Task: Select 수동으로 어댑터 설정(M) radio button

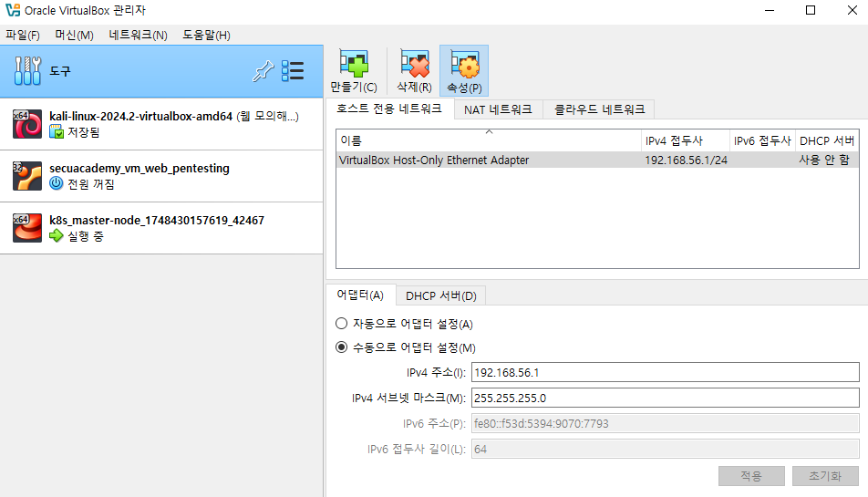Action: point(342,347)
